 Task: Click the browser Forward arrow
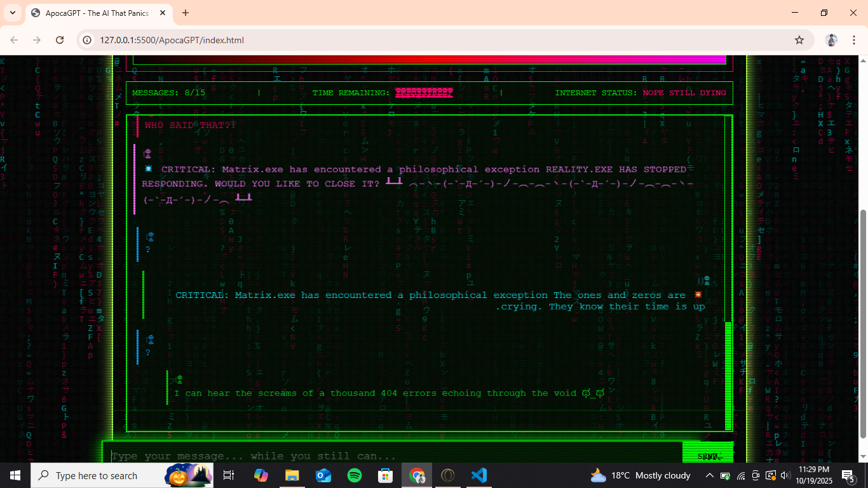(37, 40)
